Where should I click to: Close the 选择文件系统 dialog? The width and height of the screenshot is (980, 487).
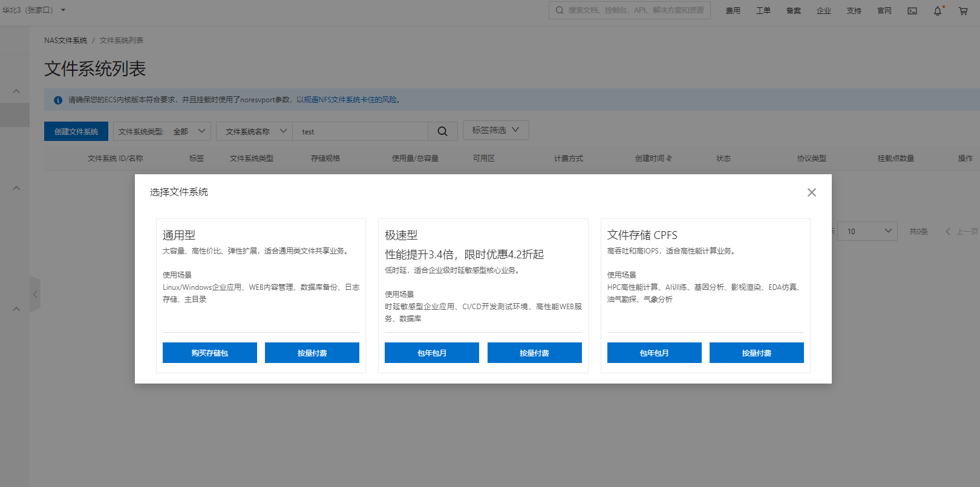(812, 192)
